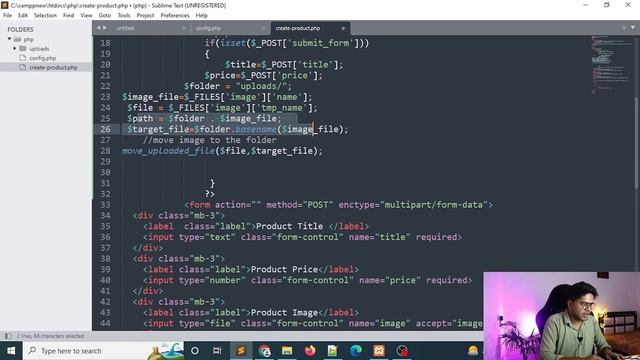Image resolution: width=640 pixels, height=360 pixels.
Task: Click the new tab plus button
Action: tap(624, 28)
